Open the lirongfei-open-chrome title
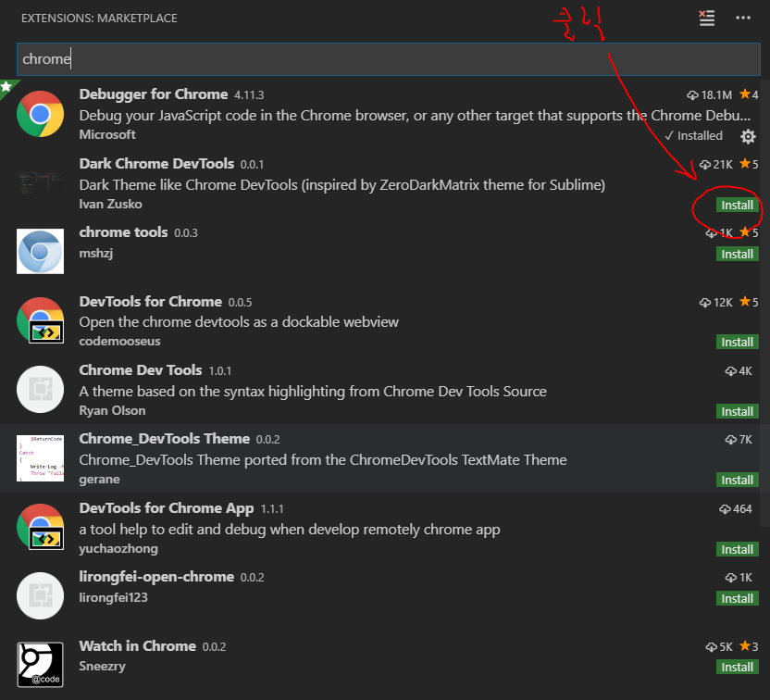The image size is (770, 700). point(156,576)
